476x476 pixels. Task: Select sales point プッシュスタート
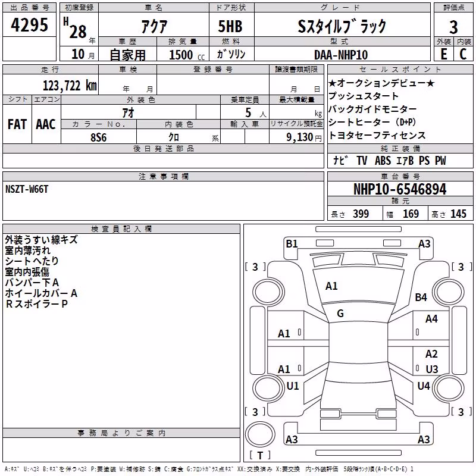tap(364, 96)
